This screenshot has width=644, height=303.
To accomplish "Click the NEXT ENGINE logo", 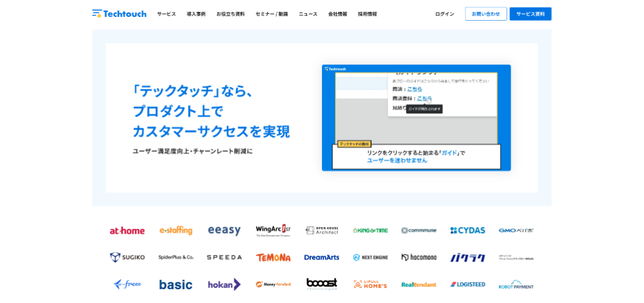I will 370,258.
